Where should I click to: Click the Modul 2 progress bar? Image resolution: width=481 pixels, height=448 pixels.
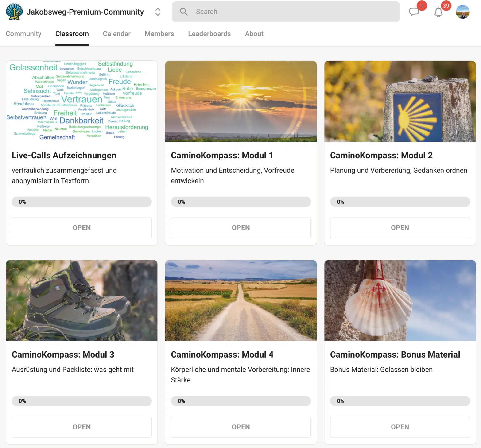tap(400, 202)
